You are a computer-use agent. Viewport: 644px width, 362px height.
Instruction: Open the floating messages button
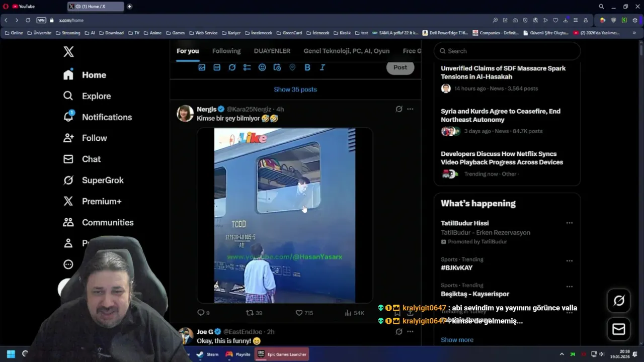(619, 329)
